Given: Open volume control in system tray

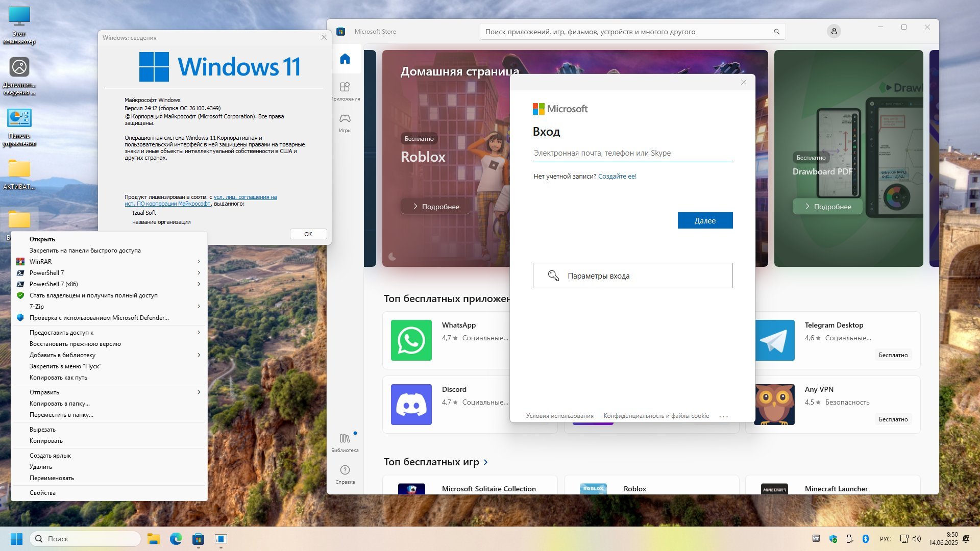Looking at the screenshot, I should tap(917, 539).
